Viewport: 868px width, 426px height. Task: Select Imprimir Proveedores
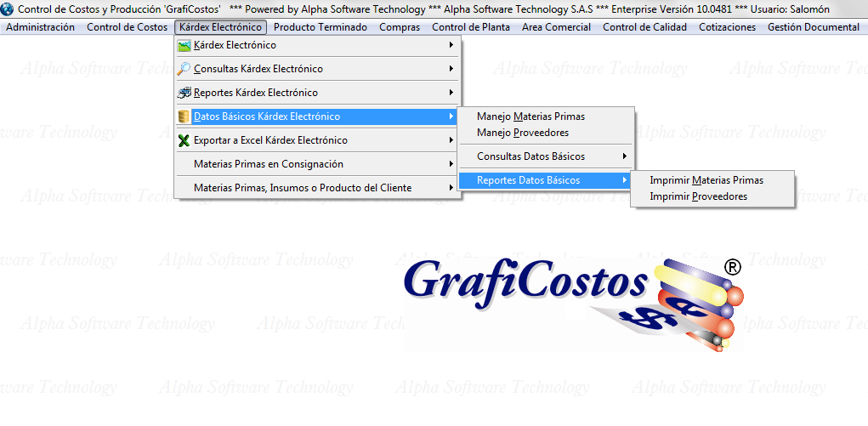(698, 196)
